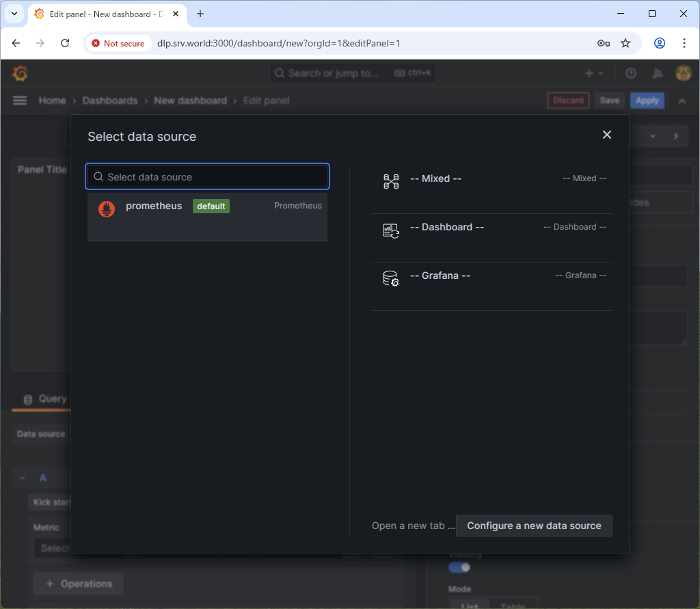Click the Discard button
The image size is (700, 609).
568,100
